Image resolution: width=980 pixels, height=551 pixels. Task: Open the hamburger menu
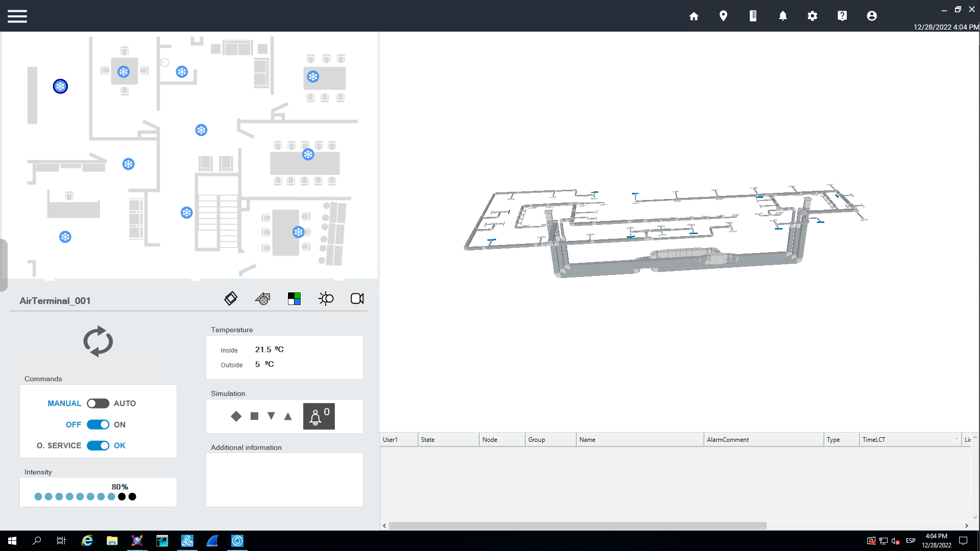17,16
